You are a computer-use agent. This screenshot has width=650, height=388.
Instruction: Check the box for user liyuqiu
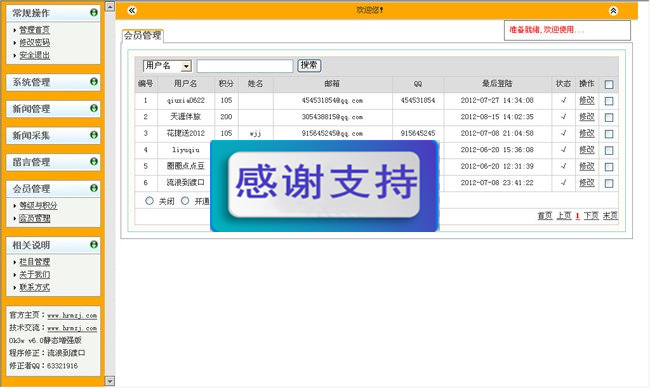(x=609, y=150)
